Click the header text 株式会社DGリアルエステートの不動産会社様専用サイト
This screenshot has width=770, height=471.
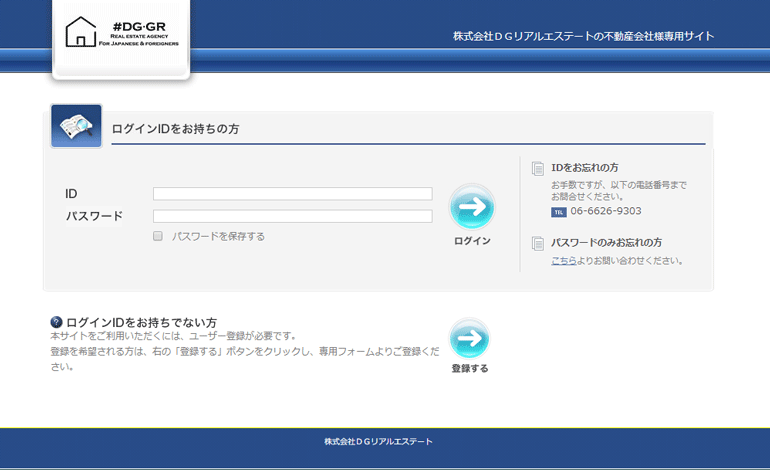point(583,36)
